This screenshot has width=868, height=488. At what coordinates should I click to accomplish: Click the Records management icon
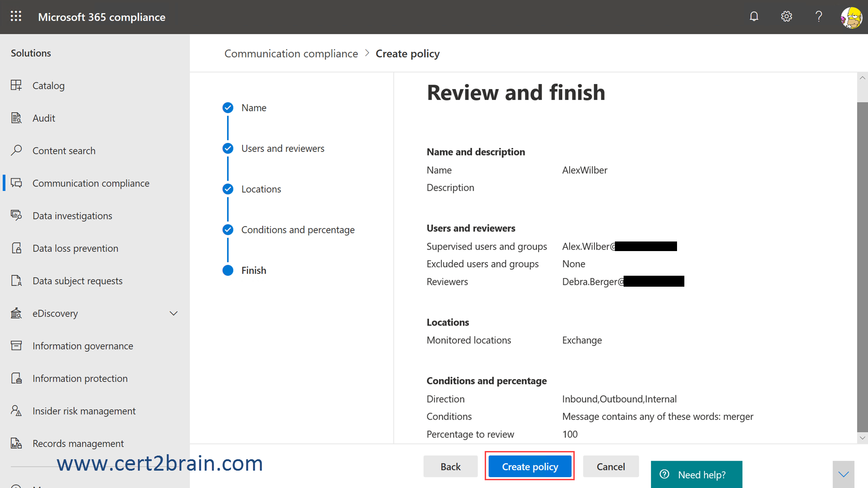(x=16, y=443)
